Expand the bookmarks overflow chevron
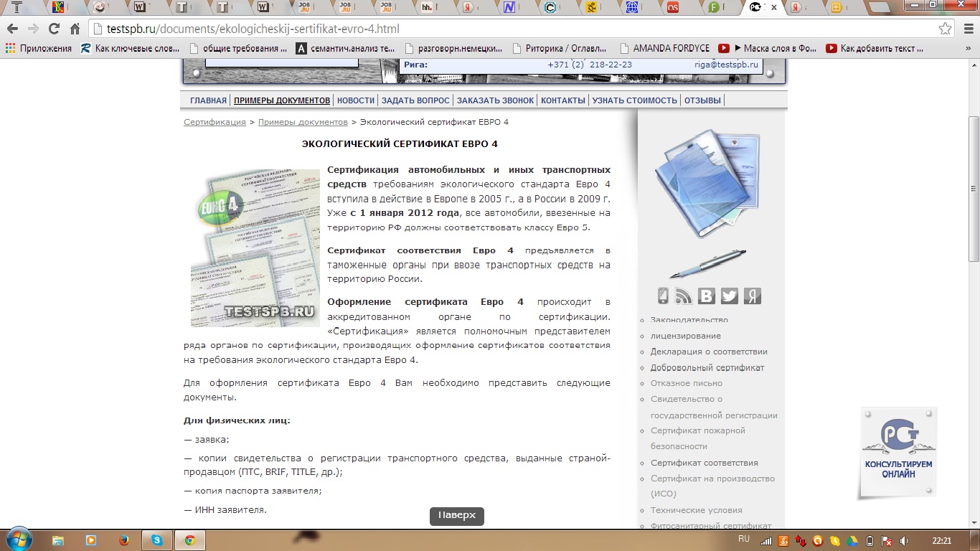 [969, 48]
